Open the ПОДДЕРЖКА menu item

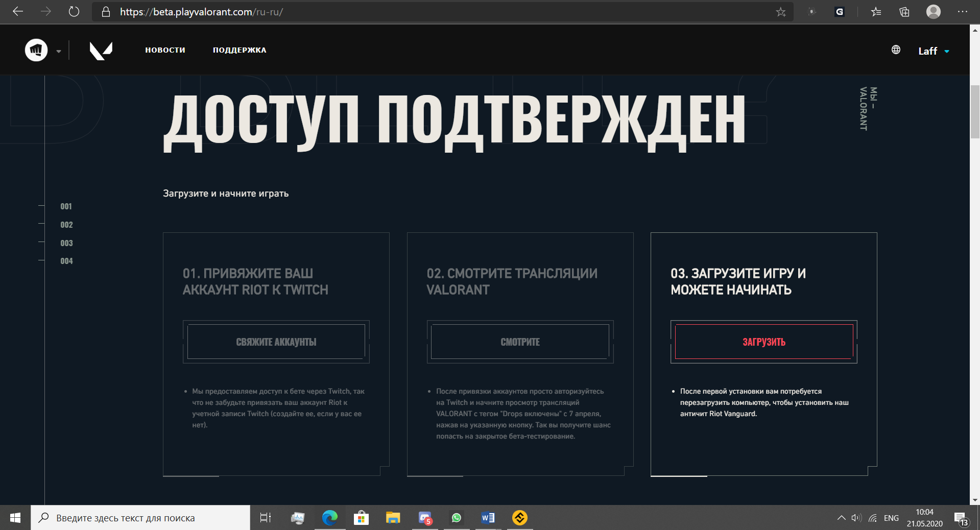pos(240,50)
